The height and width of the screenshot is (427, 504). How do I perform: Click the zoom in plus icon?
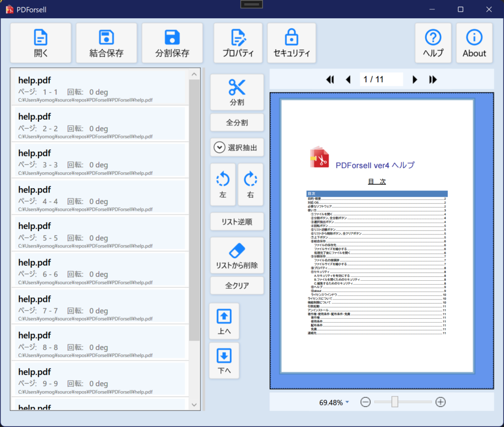tap(441, 402)
